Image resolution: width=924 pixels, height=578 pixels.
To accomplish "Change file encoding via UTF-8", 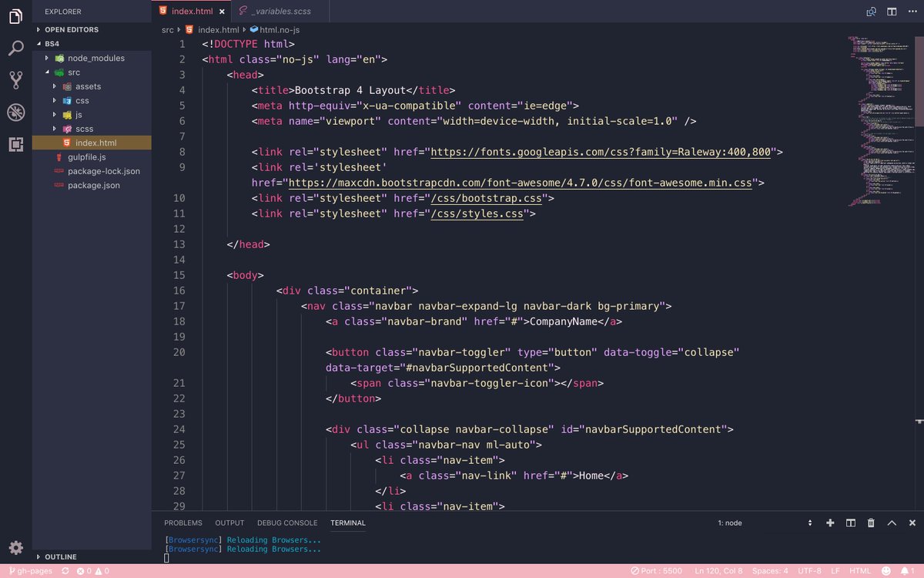I will (x=809, y=571).
